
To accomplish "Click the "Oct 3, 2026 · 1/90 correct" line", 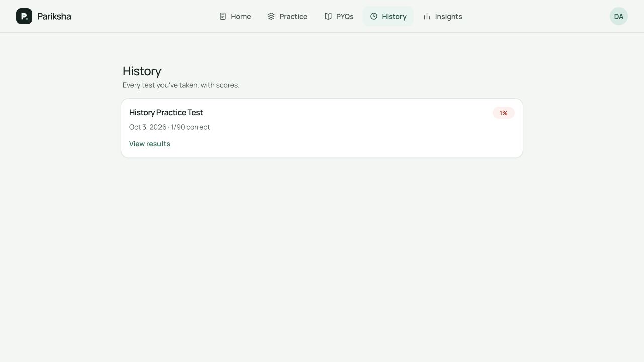I will (170, 127).
